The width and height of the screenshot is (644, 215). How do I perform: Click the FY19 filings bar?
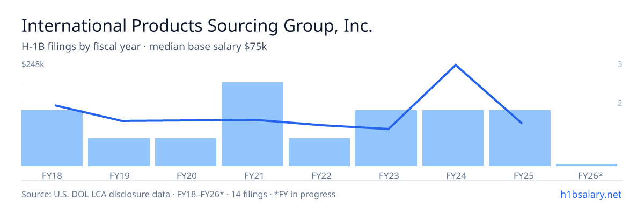[119, 152]
